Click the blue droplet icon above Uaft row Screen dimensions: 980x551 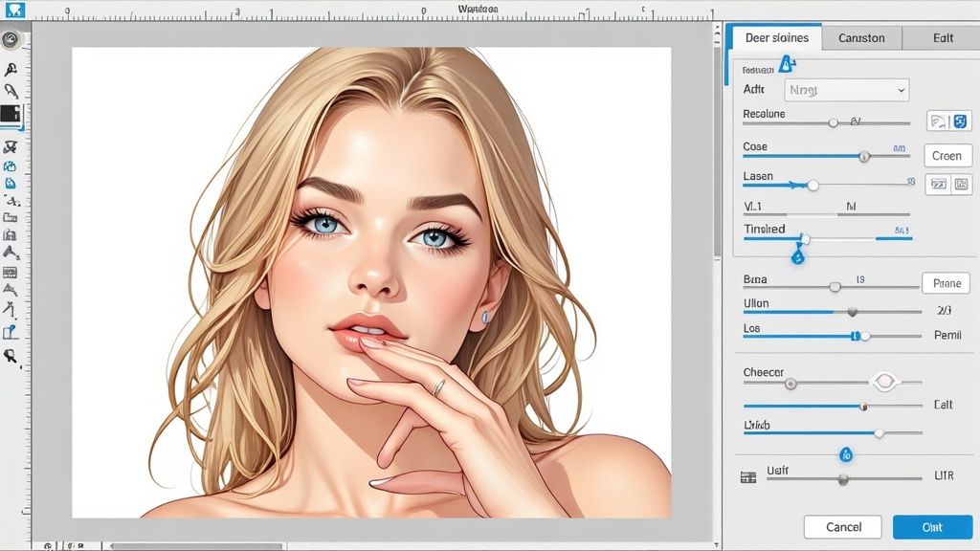(846, 454)
